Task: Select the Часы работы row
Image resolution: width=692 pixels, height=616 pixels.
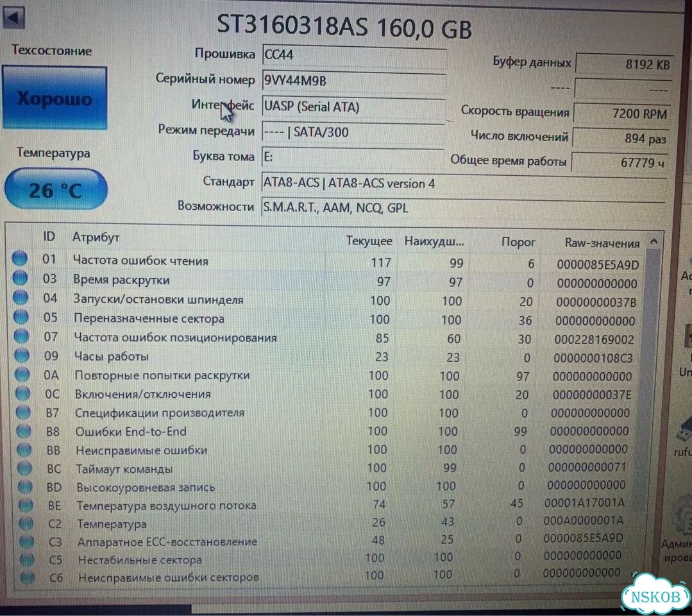Action: coord(326,357)
